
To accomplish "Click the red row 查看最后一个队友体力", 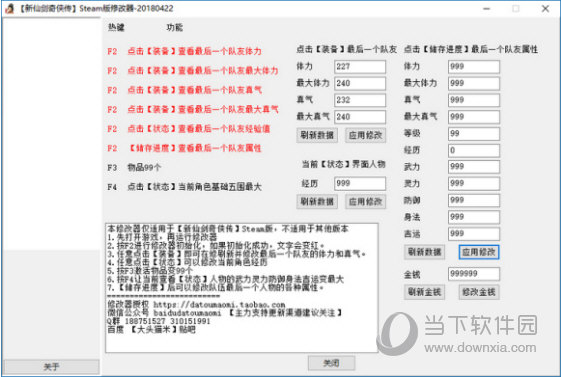I will pyautogui.click(x=184, y=51).
